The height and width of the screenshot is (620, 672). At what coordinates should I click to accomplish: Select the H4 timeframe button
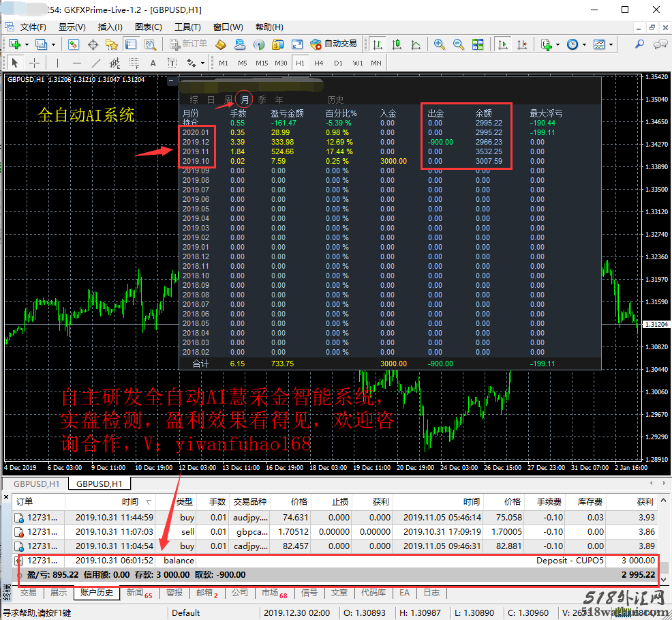pos(318,63)
